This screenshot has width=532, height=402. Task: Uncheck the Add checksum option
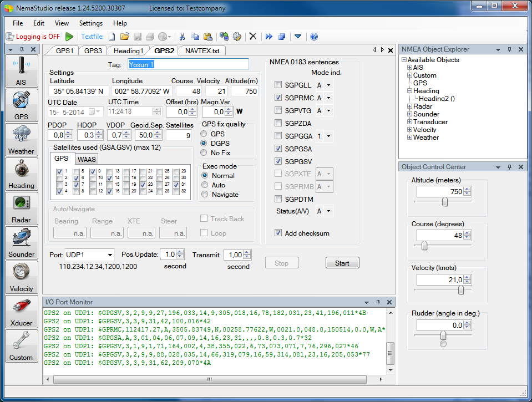278,233
